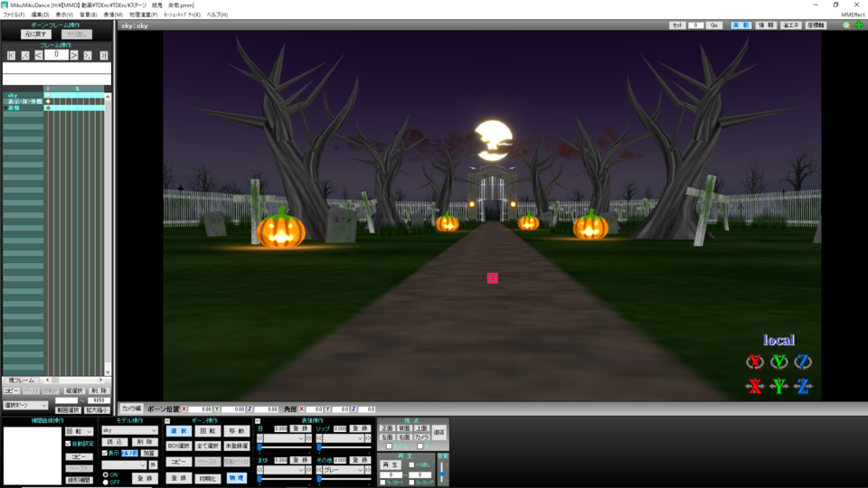This screenshot has height=488, width=868.
Task: Adjust the other morph slider below グレー
Action: 344,479
